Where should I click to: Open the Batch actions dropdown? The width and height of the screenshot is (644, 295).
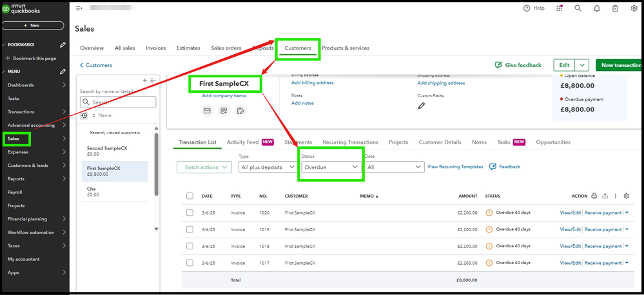[204, 167]
